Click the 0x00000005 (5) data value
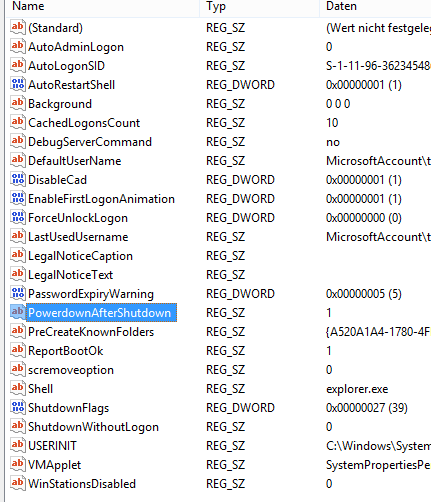431x502 pixels. coord(364,294)
